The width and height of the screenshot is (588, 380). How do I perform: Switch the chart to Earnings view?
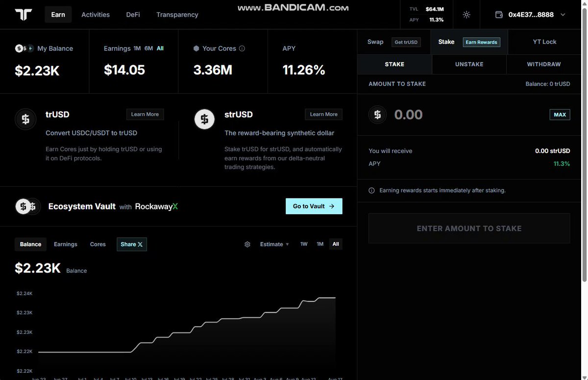point(66,244)
